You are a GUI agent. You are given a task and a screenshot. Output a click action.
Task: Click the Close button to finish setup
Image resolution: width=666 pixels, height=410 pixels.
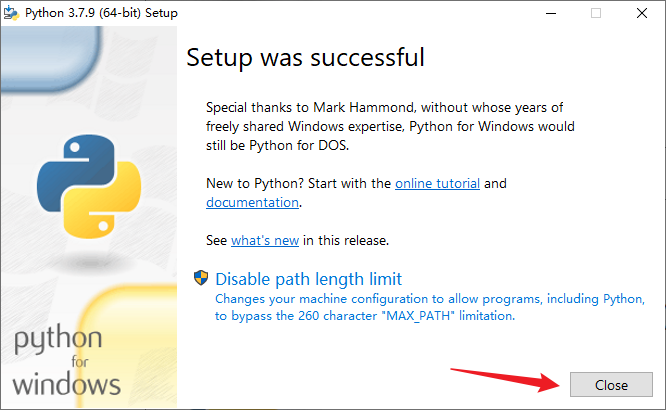[x=611, y=385]
